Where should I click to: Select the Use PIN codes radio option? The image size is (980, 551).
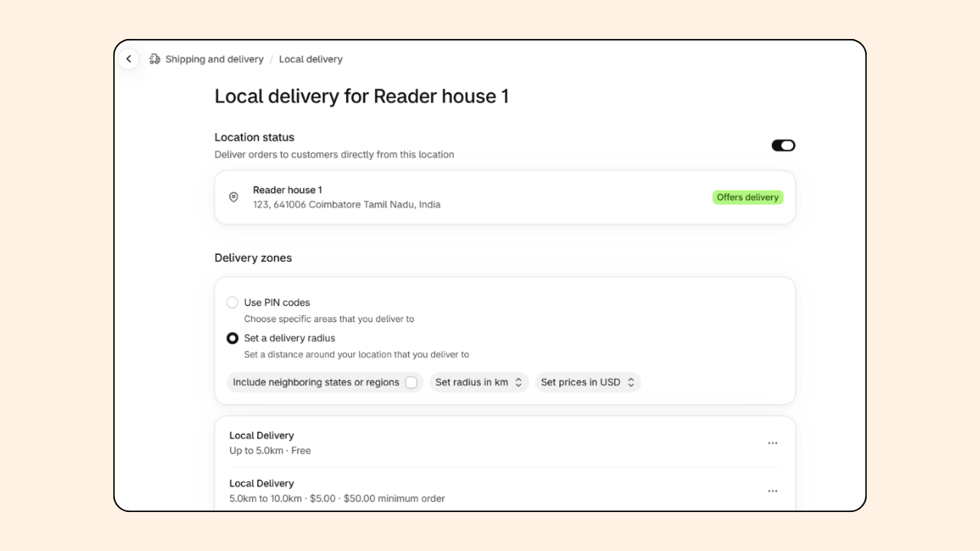(x=232, y=302)
